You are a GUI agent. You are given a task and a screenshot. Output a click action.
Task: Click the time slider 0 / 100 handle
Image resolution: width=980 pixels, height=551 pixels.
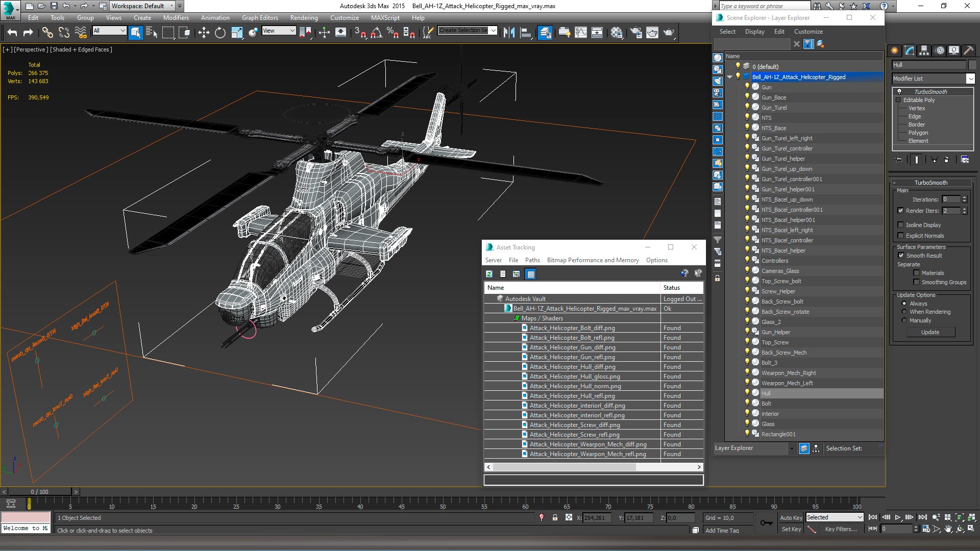(39, 492)
